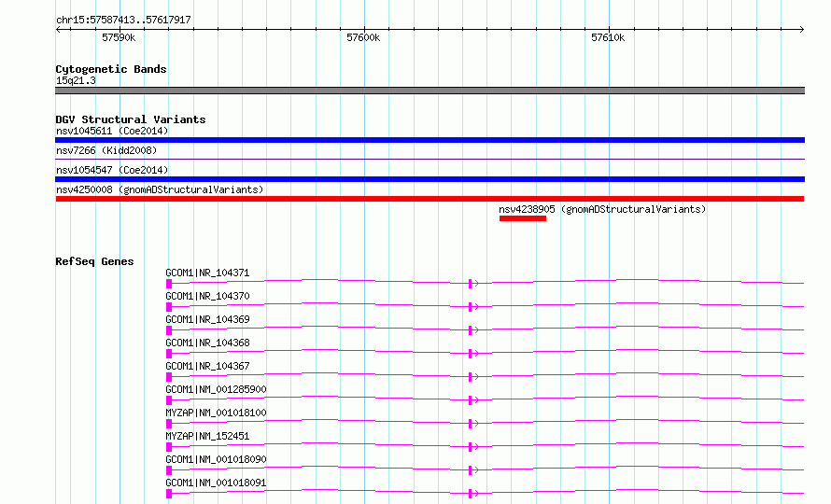
Task: Select the thin purple line for nsv7266
Action: coord(430,159)
